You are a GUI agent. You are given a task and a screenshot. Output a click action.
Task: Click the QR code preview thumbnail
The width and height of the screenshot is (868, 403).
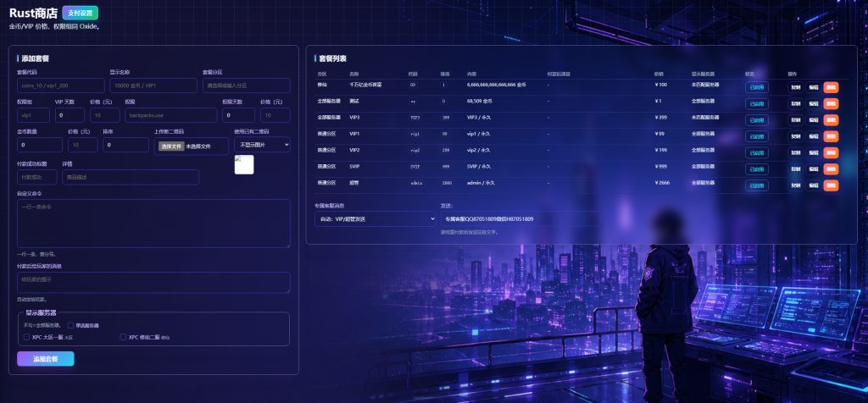point(244,165)
